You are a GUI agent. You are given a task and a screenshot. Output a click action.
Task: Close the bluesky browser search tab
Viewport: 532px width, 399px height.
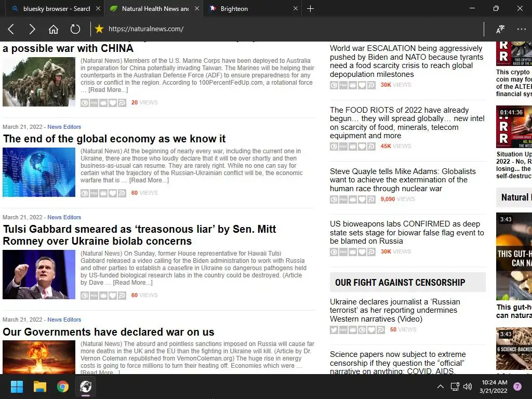point(98,8)
